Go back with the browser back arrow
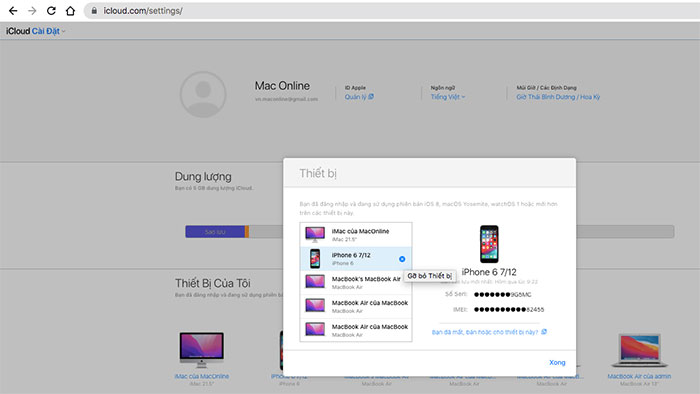This screenshot has width=700, height=394. click(x=13, y=11)
